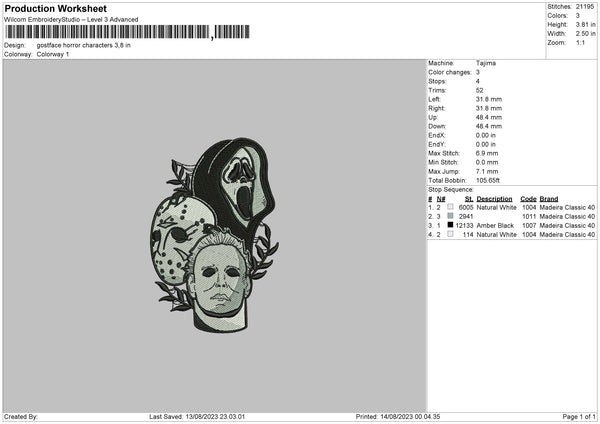Click stitch count 12133 in stop row 3
Image resolution: width=600 pixels, height=424 pixels.
[x=464, y=225]
